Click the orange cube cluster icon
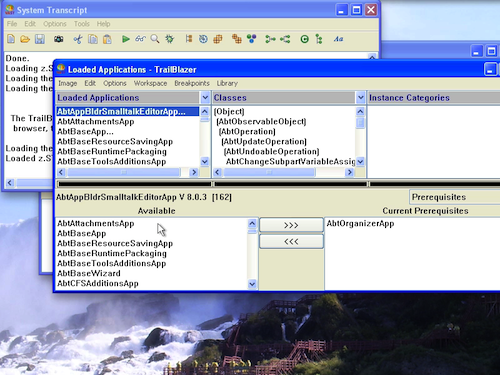 pos(218,39)
